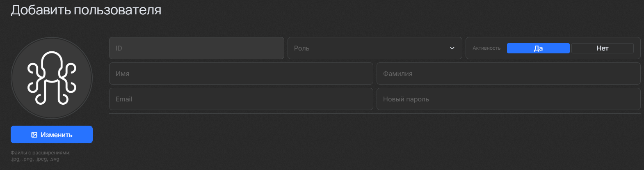The height and width of the screenshot is (170, 644).
Task: Focus the ID input field
Action: [x=196, y=48]
